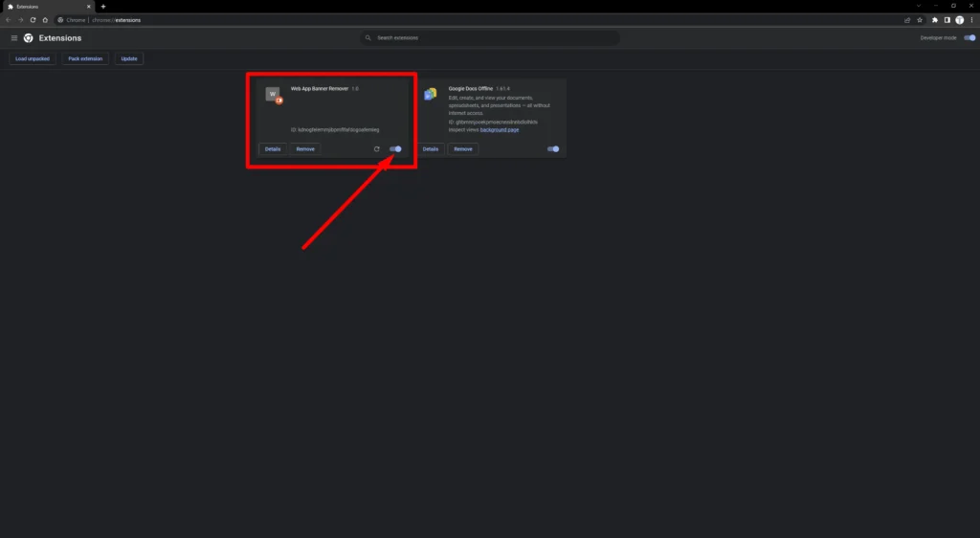Click the share page icon in address bar

point(907,19)
